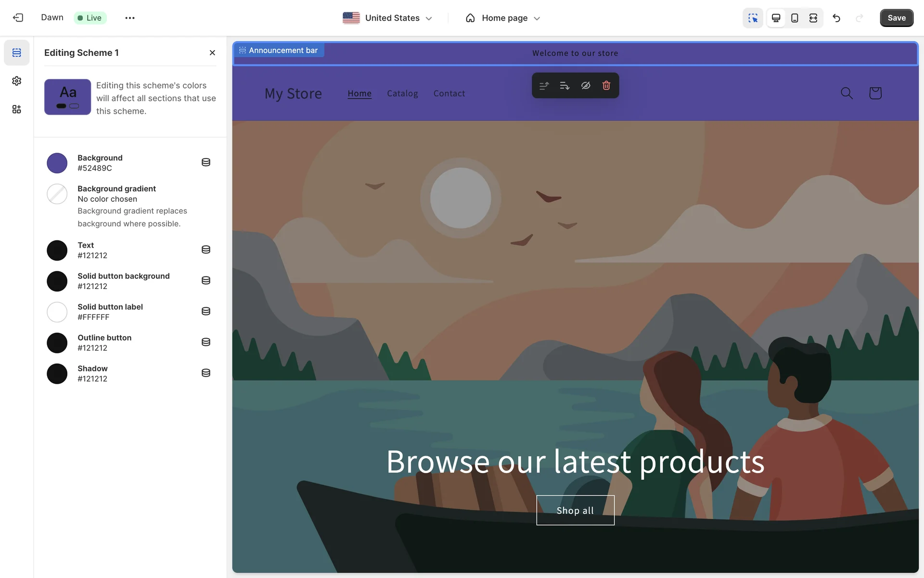
Task: Click the Background color data source icon
Action: click(206, 162)
